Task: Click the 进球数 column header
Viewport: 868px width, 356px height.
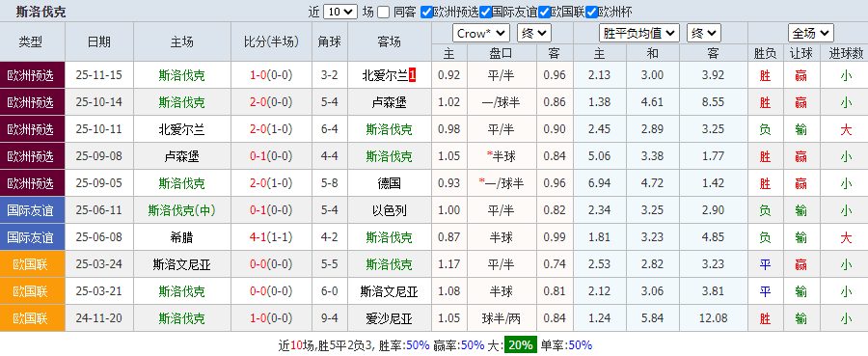Action: pyautogui.click(x=846, y=54)
